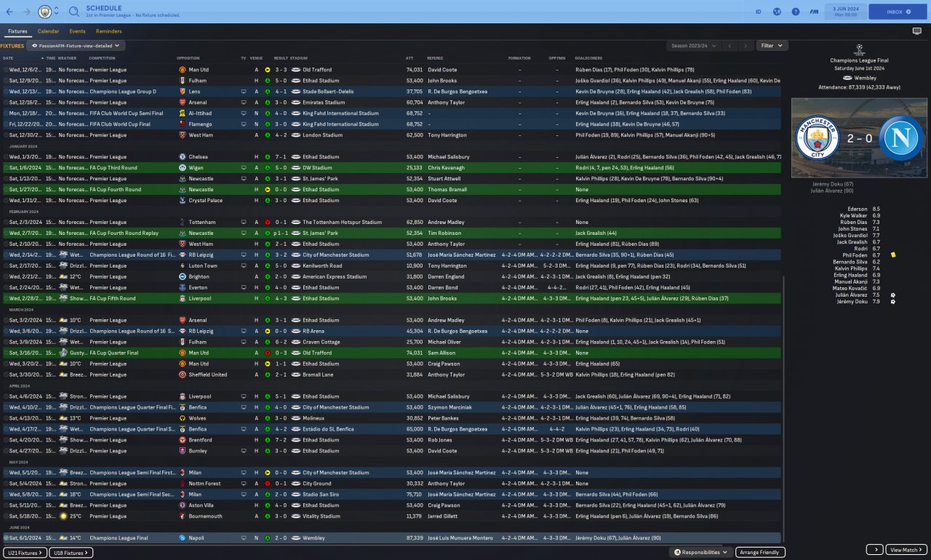Go back with the left arrow

click(9, 12)
